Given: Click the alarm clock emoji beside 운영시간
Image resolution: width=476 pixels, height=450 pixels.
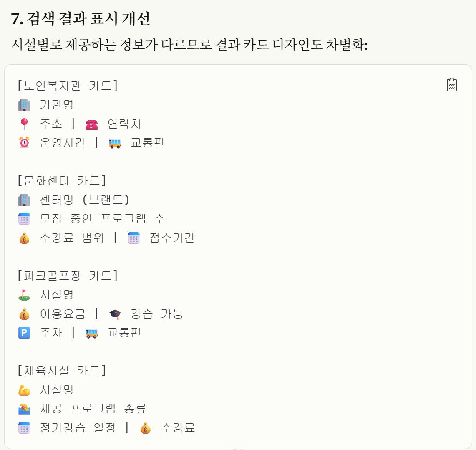Looking at the screenshot, I should (24, 143).
